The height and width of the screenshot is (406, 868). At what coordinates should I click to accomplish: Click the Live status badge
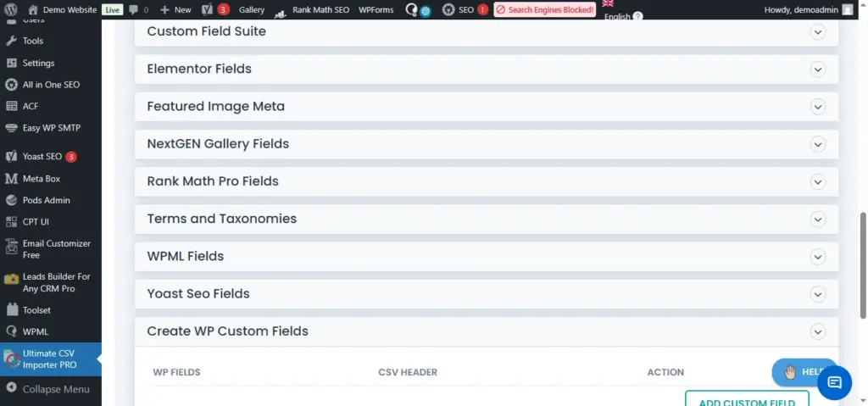pyautogui.click(x=113, y=9)
